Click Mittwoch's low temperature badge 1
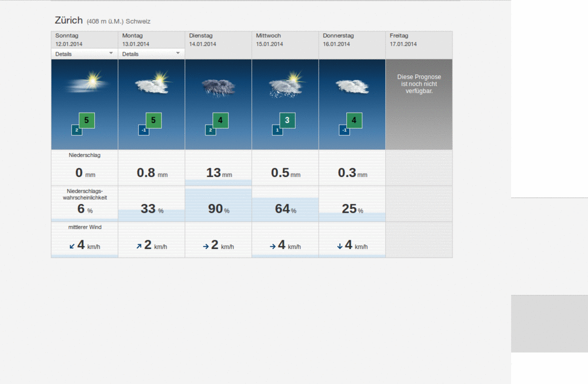588x384 pixels. 277,130
